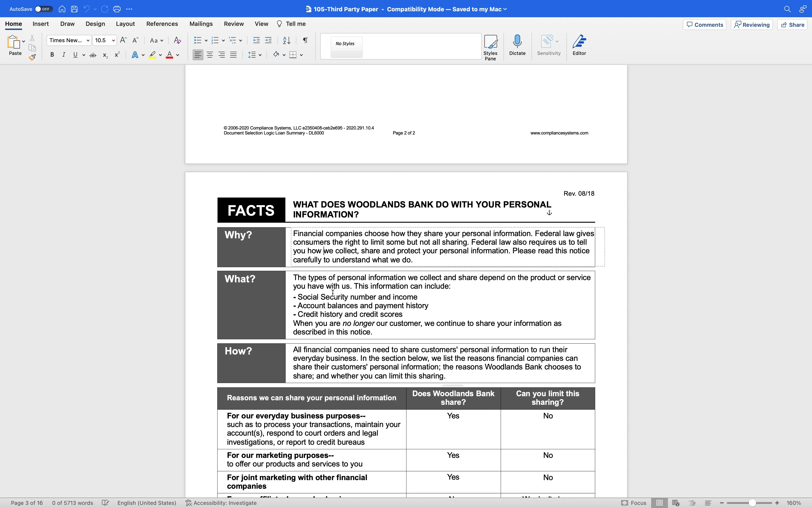The width and height of the screenshot is (812, 508).
Task: Open the Styles Pane
Action: (491, 47)
